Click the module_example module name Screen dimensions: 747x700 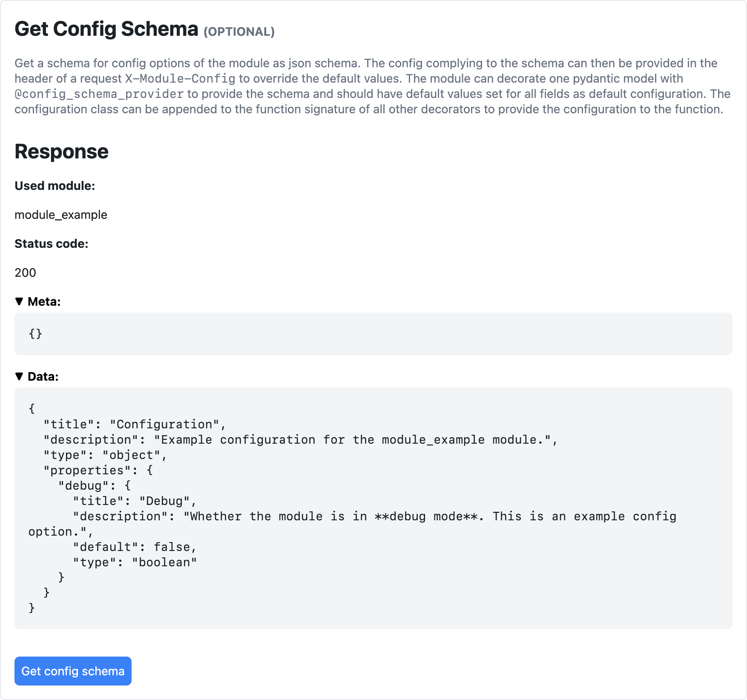click(60, 215)
